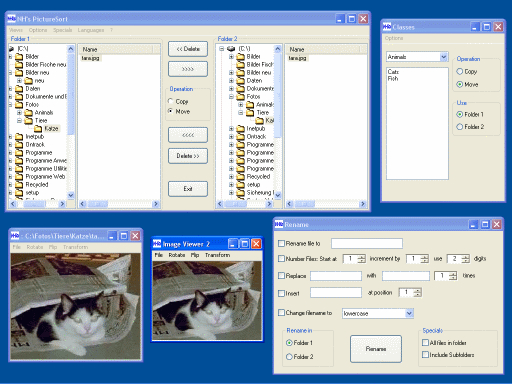
Task: Check 'Include Subfolders' option
Action: point(425,354)
